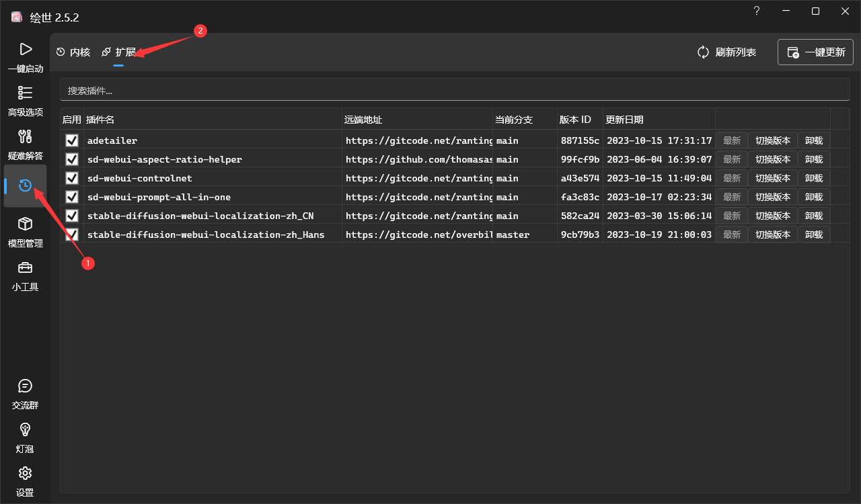Sort by 更新日期 column header

click(x=659, y=120)
